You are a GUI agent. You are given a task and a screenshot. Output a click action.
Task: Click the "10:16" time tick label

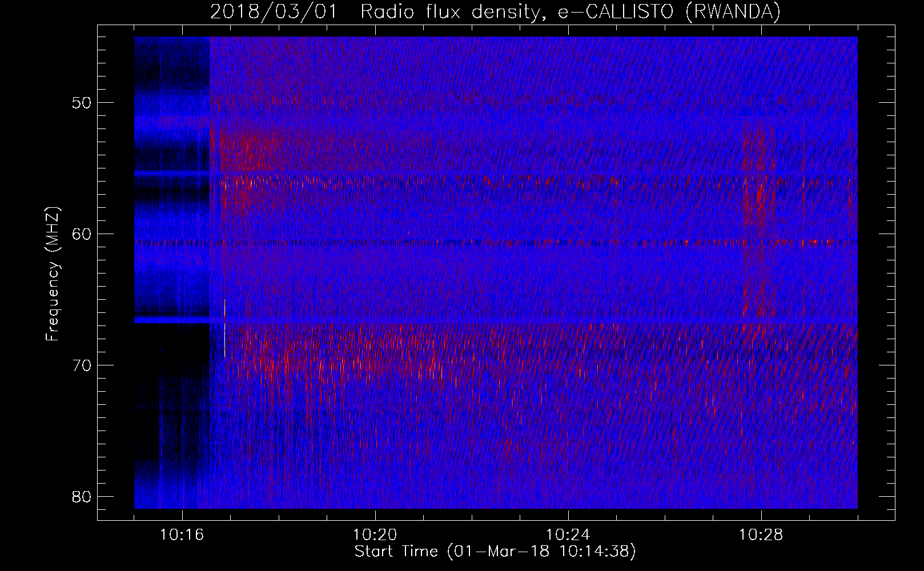tap(182, 535)
